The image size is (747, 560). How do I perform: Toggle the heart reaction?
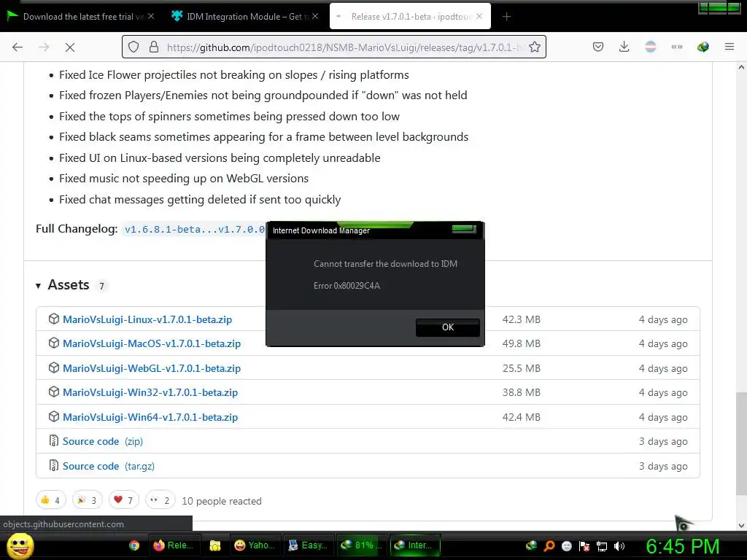click(x=123, y=500)
